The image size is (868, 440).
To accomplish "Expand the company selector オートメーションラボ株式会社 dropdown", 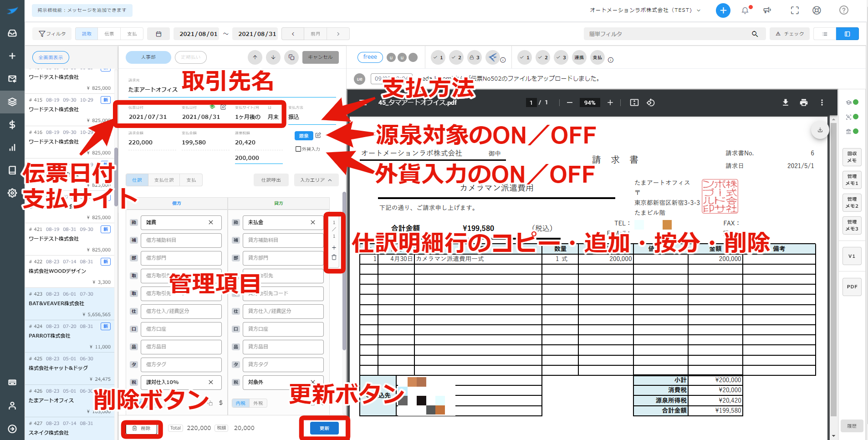I will (x=645, y=10).
